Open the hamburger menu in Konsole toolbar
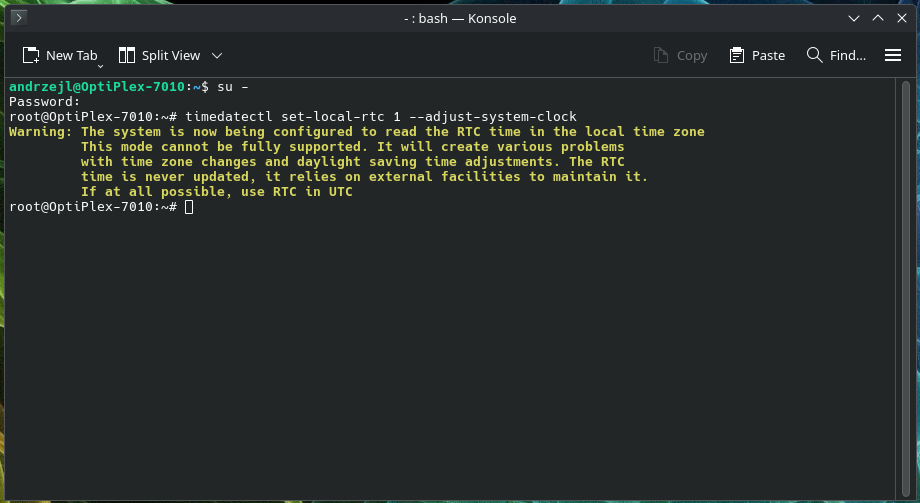Screen dimensions: 920x503 click(x=892, y=55)
